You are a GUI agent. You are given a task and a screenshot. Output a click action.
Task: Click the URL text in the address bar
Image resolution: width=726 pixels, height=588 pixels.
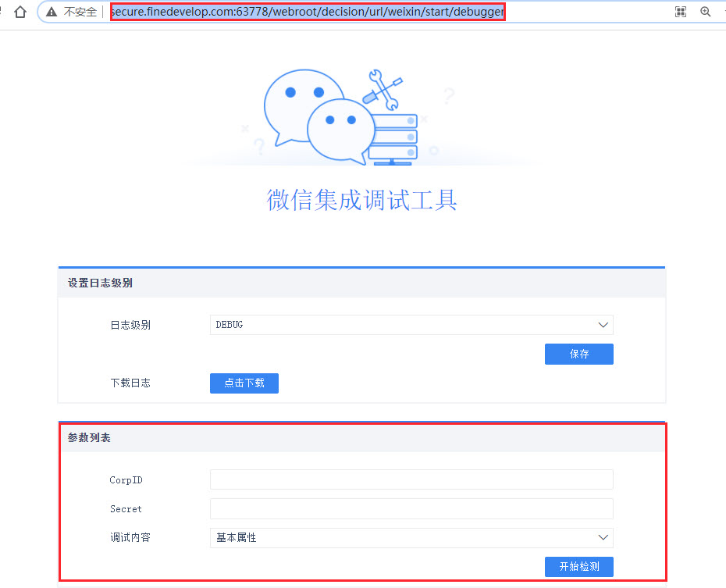click(x=308, y=12)
